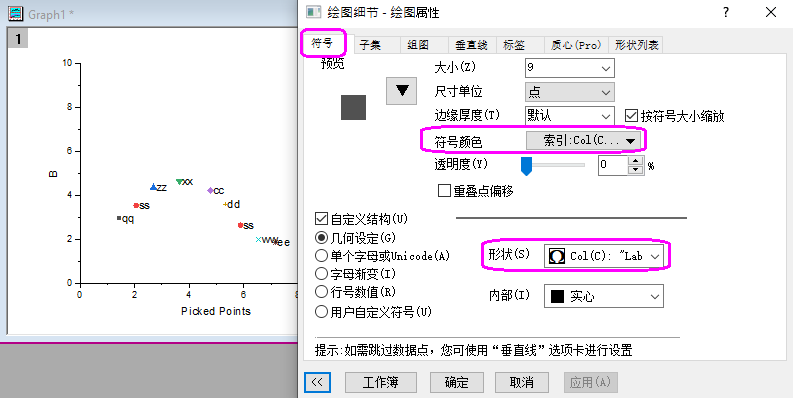Open the 大小(Z) size dropdown
The width and height of the screenshot is (793, 398).
click(x=569, y=68)
